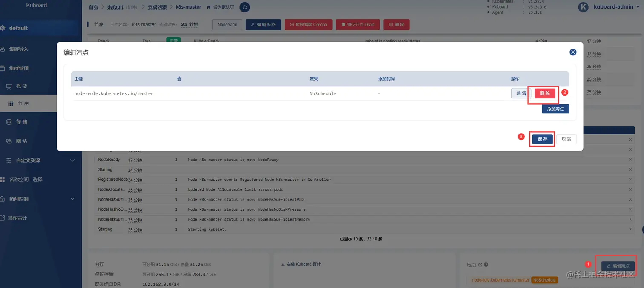Dismiss the NodeHasSufficientPID event row with X
The width and height of the screenshot is (644, 288).
[x=630, y=199]
